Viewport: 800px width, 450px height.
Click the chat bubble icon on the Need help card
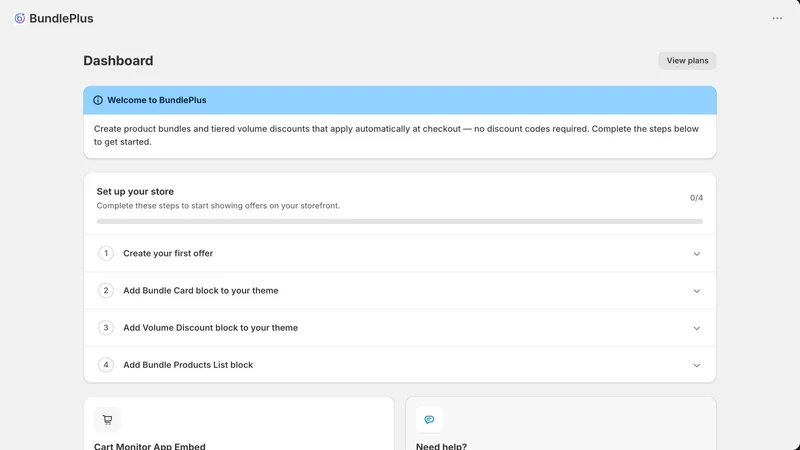pos(429,420)
